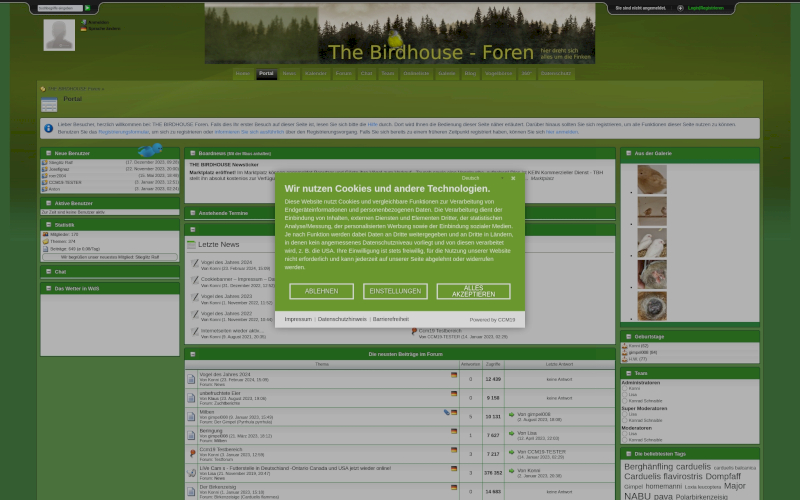Viewport: 800px width, 500px height.
Task: Click the user avatar image
Action: click(x=59, y=34)
